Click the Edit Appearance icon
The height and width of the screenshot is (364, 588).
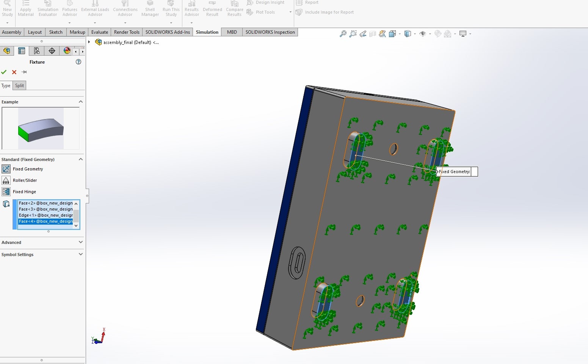pyautogui.click(x=438, y=34)
